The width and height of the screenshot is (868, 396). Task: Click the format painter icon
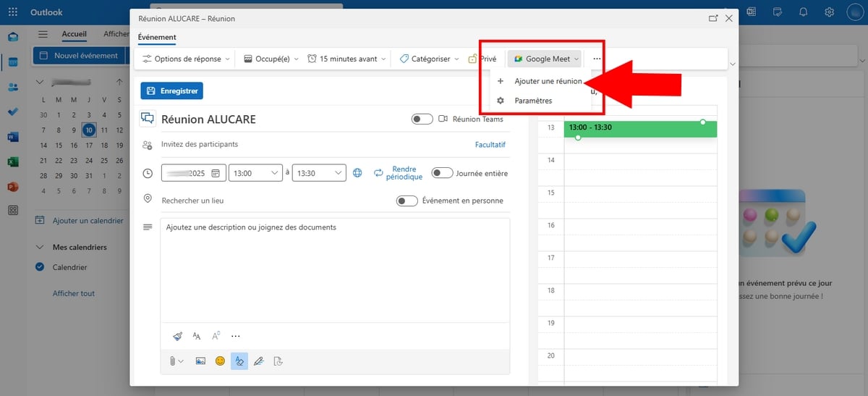[x=178, y=336]
